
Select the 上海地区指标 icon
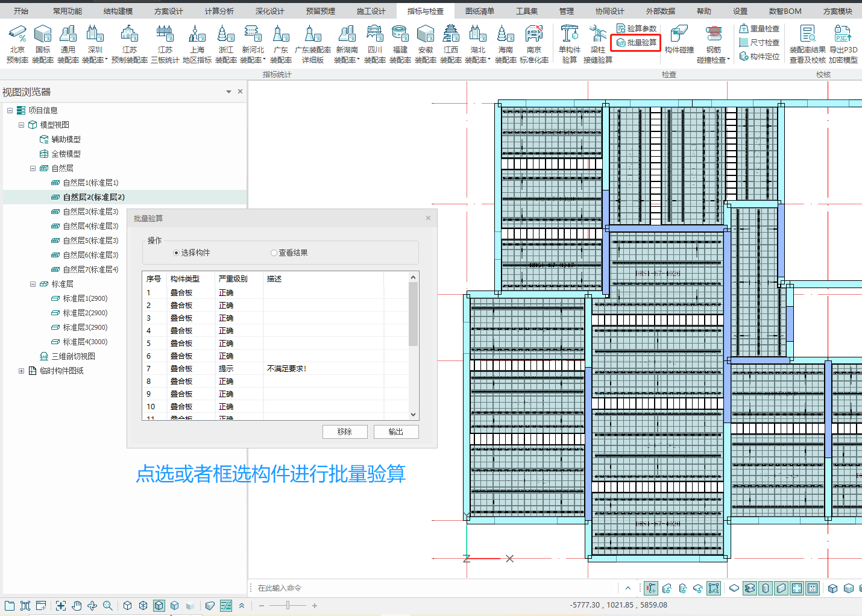(197, 40)
